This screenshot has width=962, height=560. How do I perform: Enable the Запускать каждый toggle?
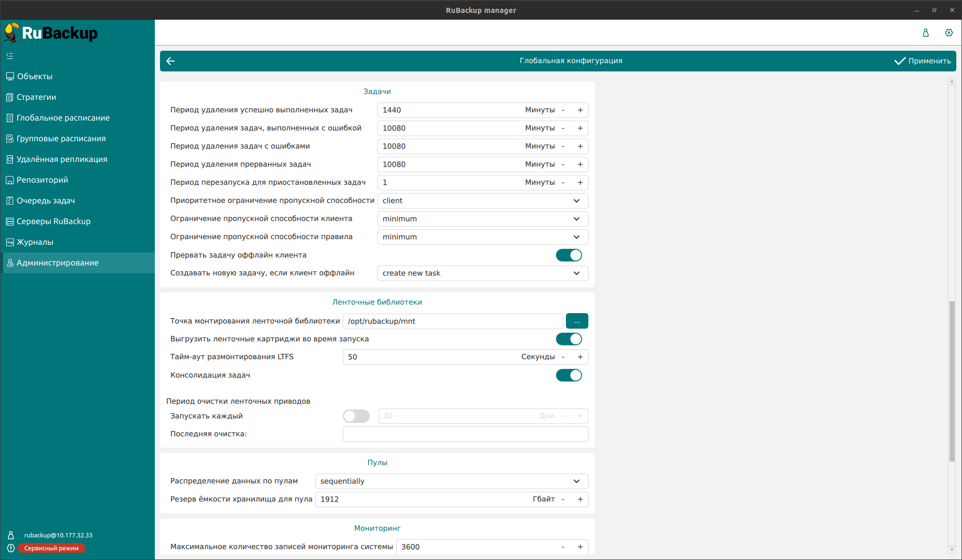tap(356, 416)
